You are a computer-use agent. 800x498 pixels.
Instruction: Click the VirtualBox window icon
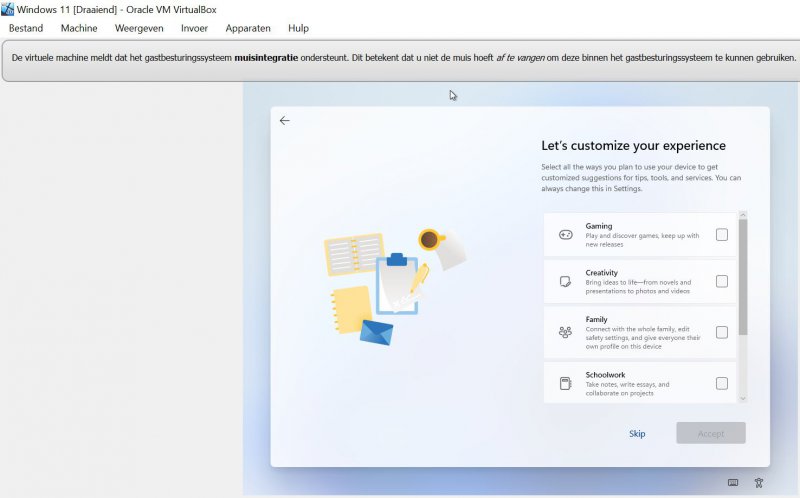[x=8, y=9]
